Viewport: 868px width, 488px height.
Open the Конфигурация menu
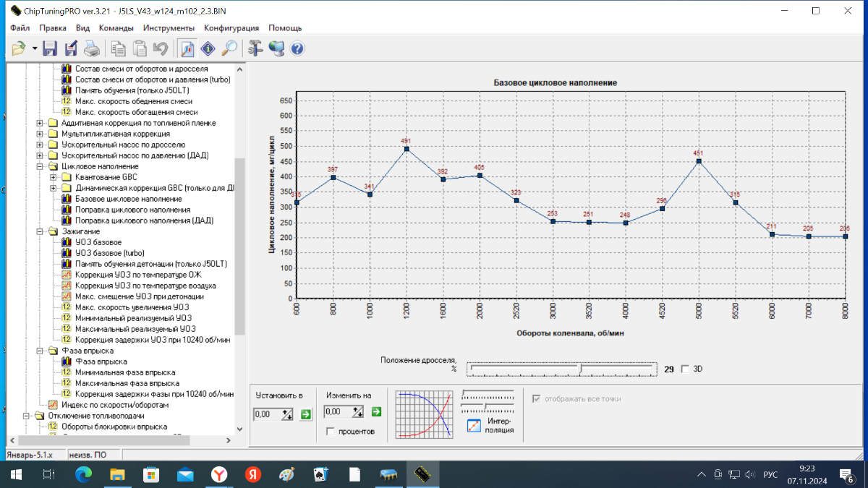pyautogui.click(x=231, y=28)
